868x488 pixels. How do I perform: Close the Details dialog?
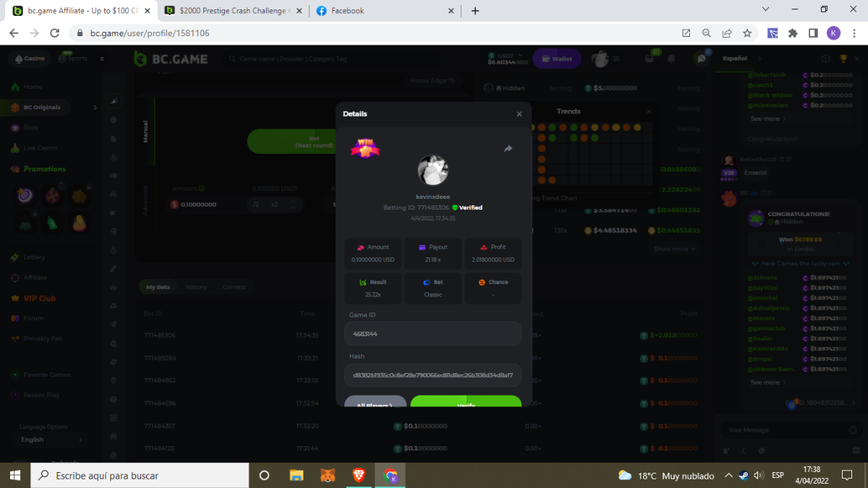[519, 114]
